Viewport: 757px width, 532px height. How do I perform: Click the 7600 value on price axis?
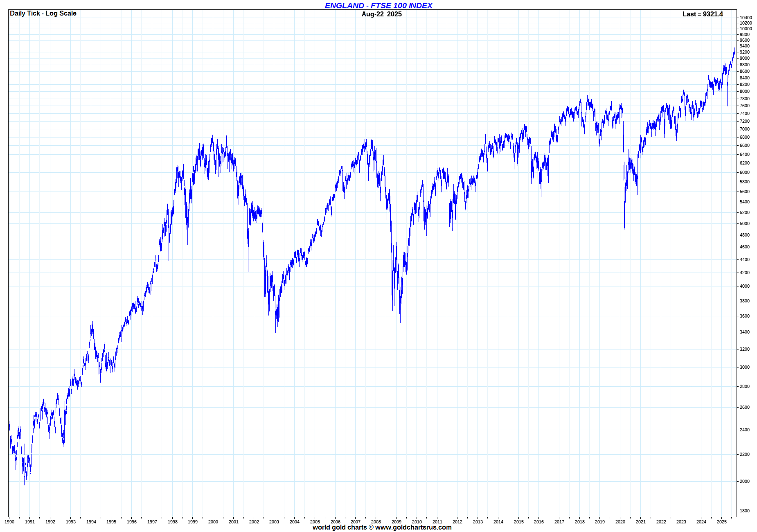(745, 106)
